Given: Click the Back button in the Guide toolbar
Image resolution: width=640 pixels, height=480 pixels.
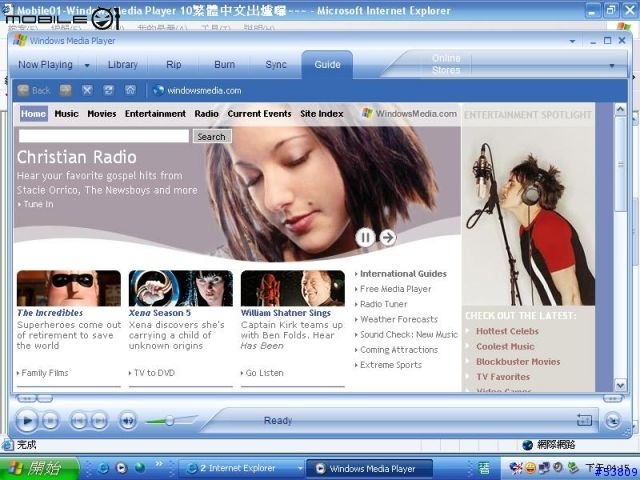Looking at the screenshot, I should coord(34,91).
